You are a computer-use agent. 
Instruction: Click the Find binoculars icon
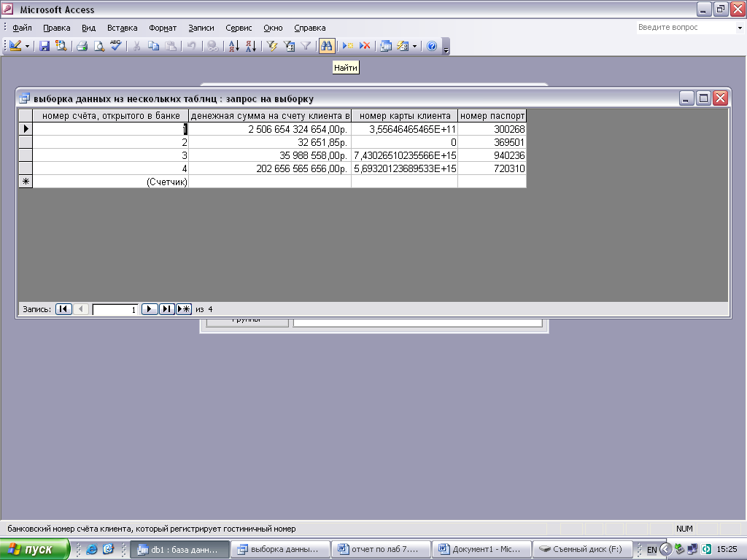(327, 46)
